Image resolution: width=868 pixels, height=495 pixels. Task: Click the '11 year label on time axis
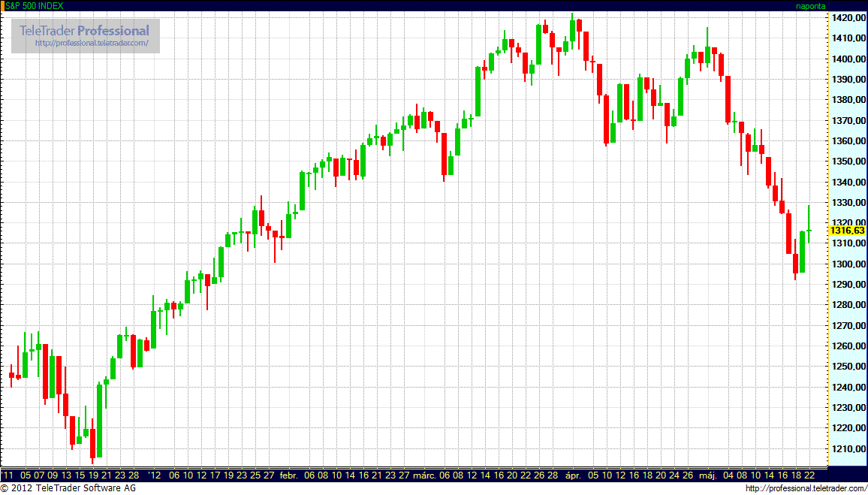tap(8, 475)
